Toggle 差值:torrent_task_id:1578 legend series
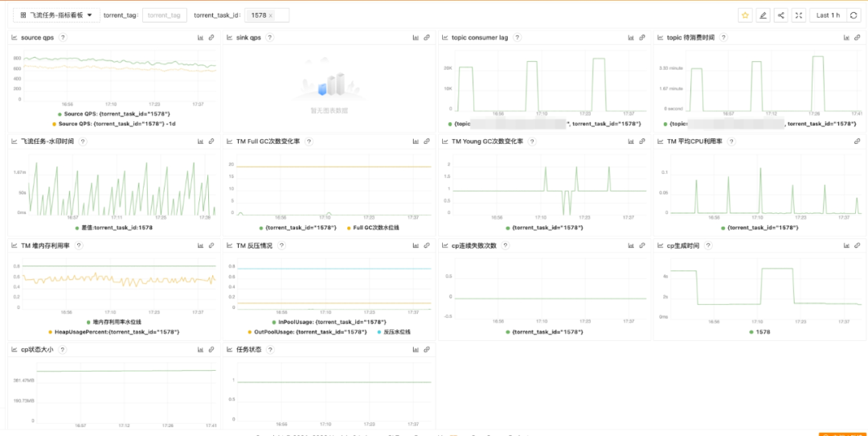 pos(113,228)
